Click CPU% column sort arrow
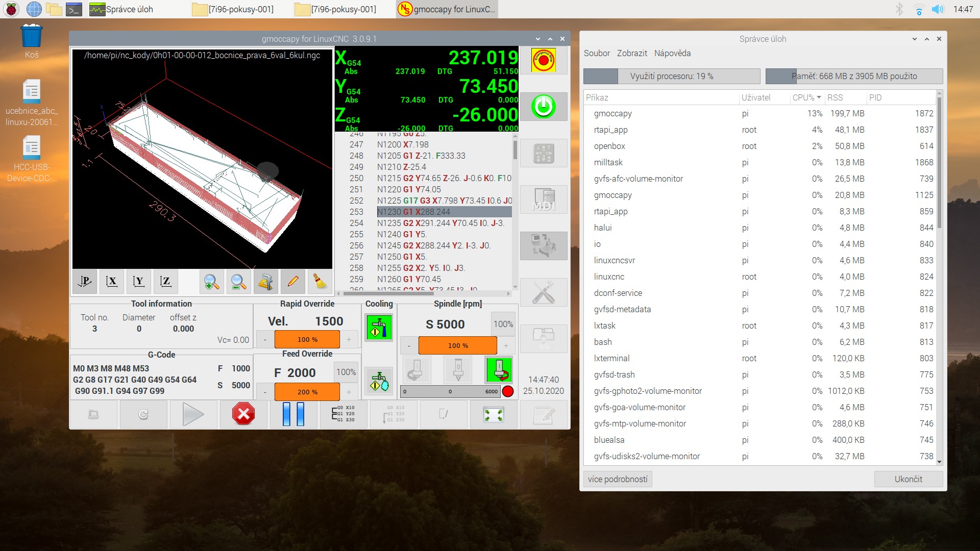 (819, 97)
